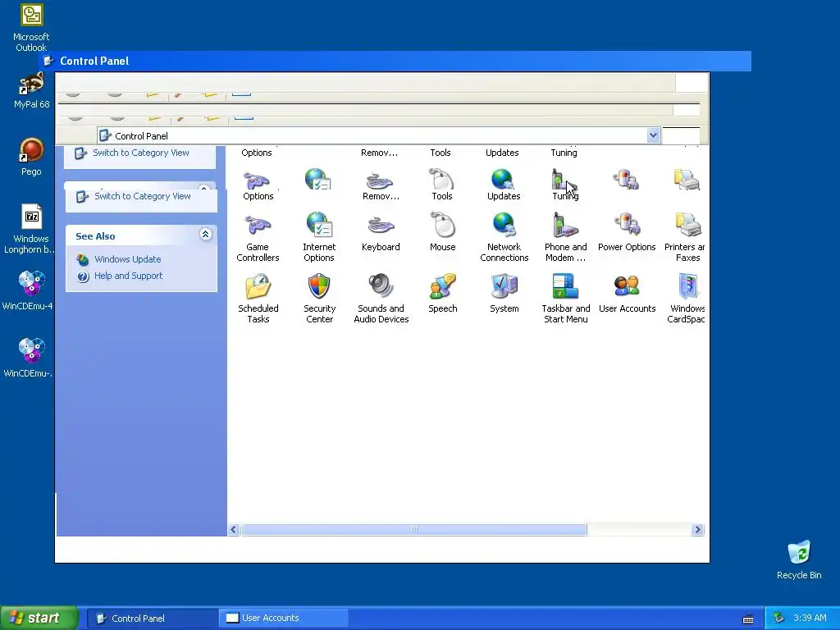This screenshot has width=840, height=630.
Task: Open the Start menu
Action: click(x=39, y=619)
